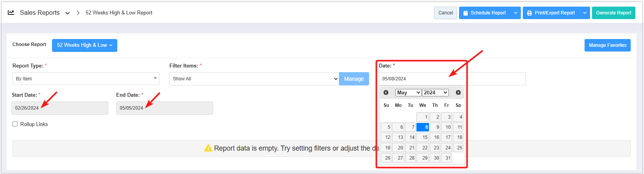
Task: Click the breadcrumb separator arrow icon
Action: coord(78,13)
